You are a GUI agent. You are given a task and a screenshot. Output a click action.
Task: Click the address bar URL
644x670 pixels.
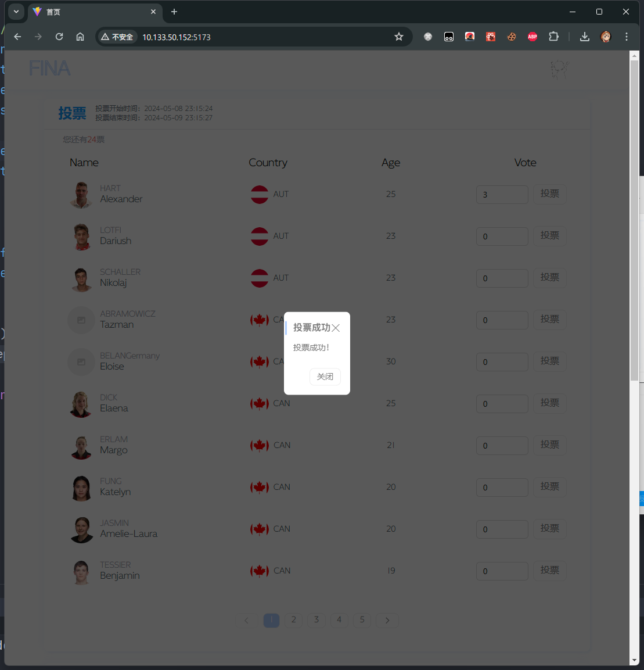[177, 37]
